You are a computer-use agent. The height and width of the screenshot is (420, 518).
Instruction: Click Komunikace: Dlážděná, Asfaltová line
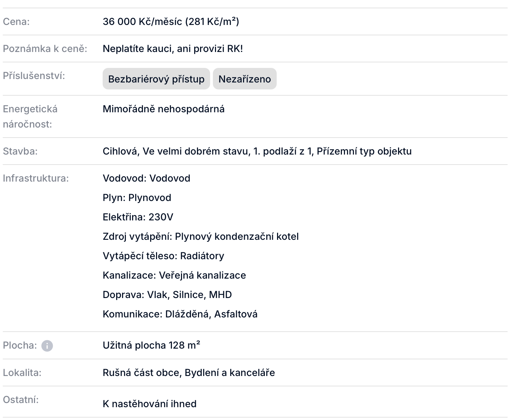[180, 314]
